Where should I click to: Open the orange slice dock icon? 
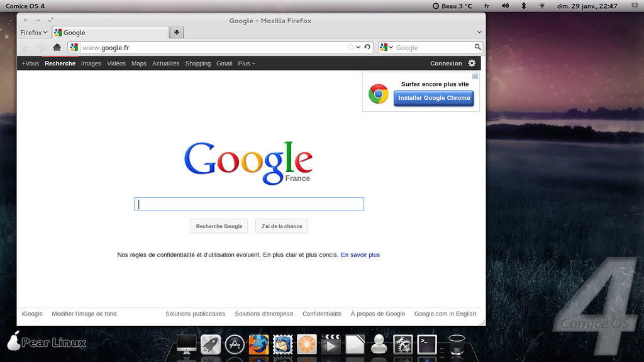point(307,344)
